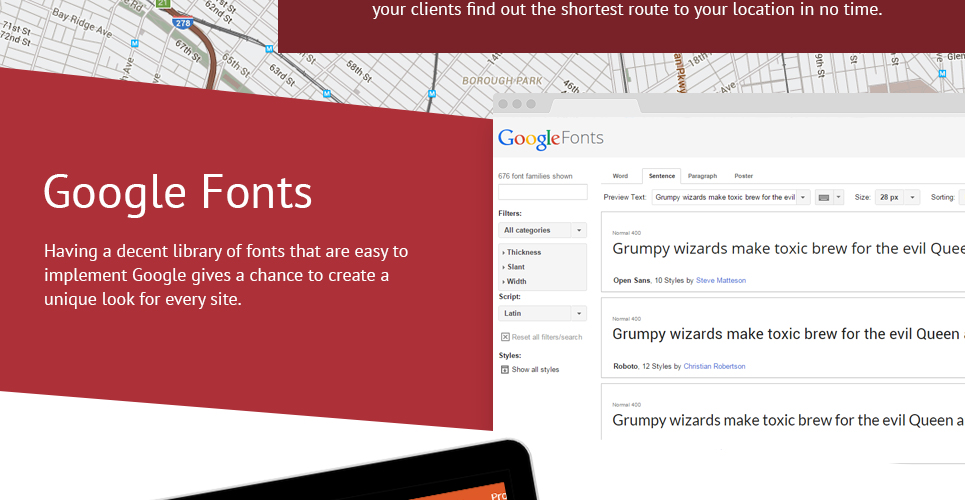Open the keyboard options dropdown arrow

tap(838, 198)
